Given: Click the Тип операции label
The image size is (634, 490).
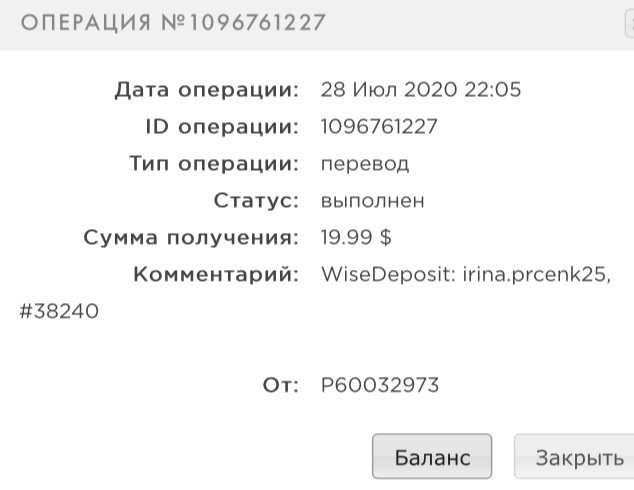Looking at the screenshot, I should 214,164.
